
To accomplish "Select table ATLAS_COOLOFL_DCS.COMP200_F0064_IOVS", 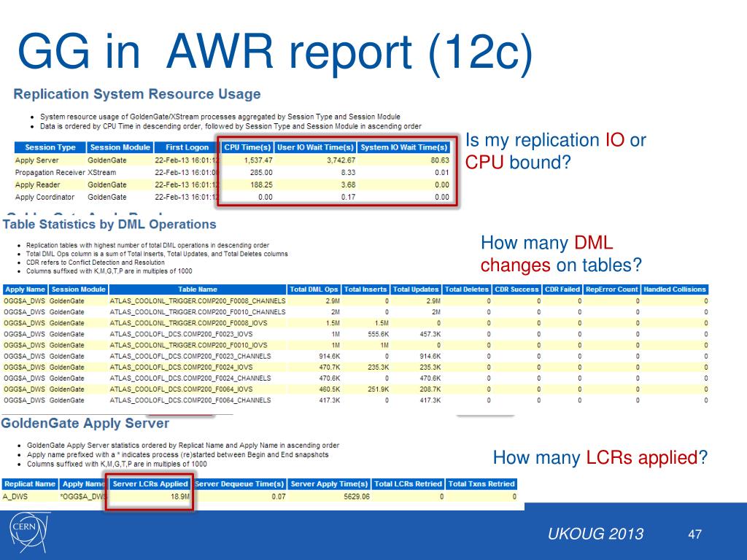I will [181, 389].
